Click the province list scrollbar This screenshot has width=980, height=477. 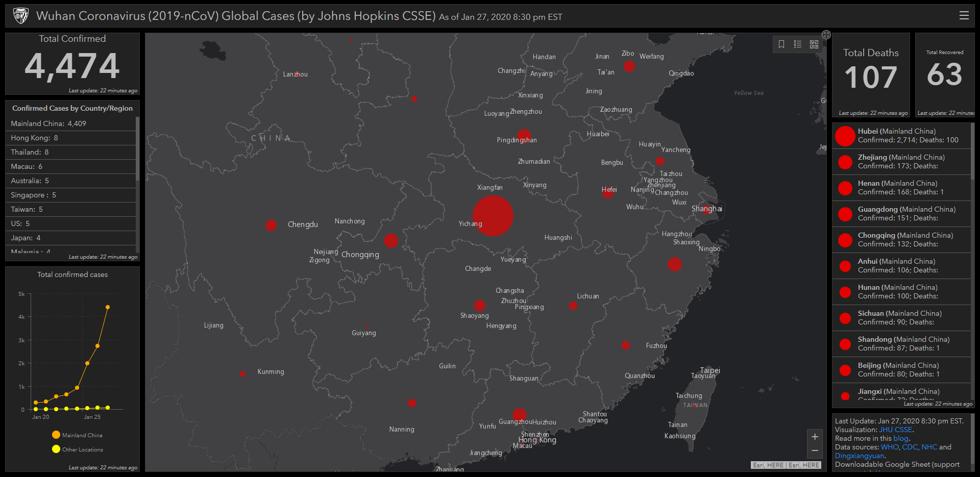[972, 152]
